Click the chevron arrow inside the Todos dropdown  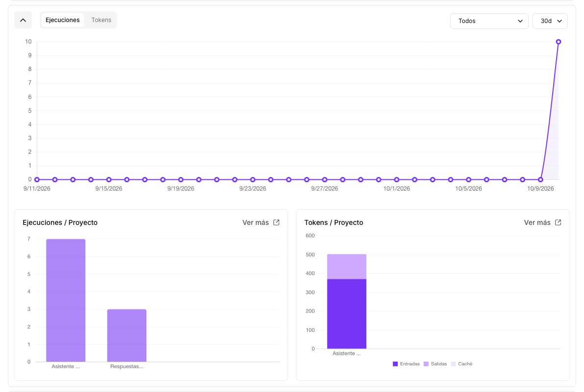520,21
